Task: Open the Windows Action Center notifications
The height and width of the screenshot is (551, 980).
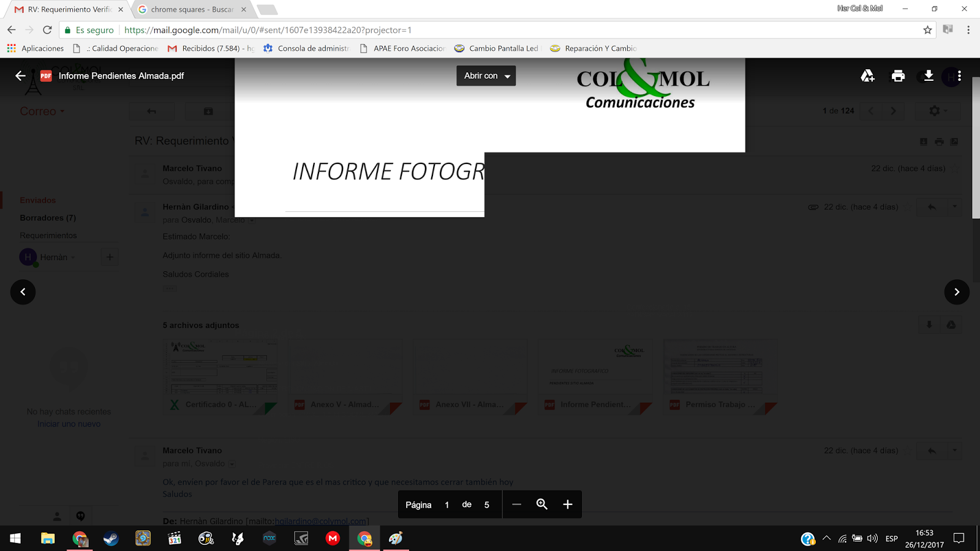Action: pyautogui.click(x=959, y=538)
